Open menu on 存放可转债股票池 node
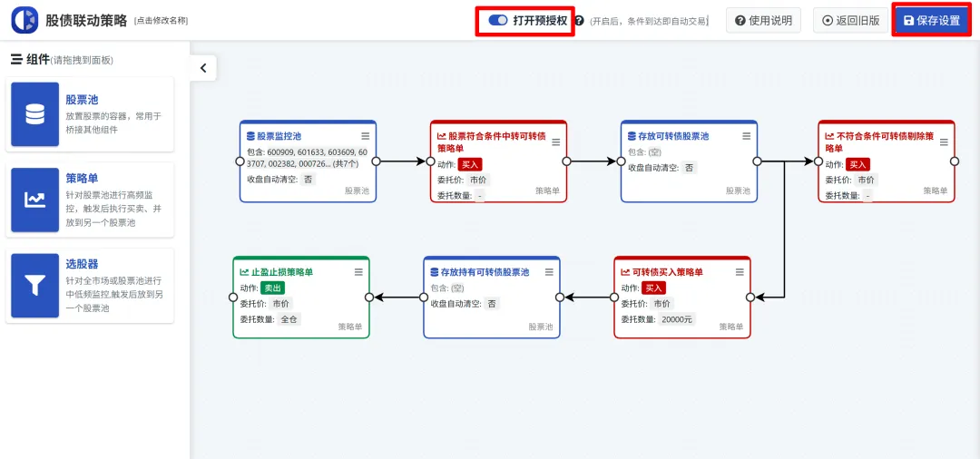 tap(746, 136)
